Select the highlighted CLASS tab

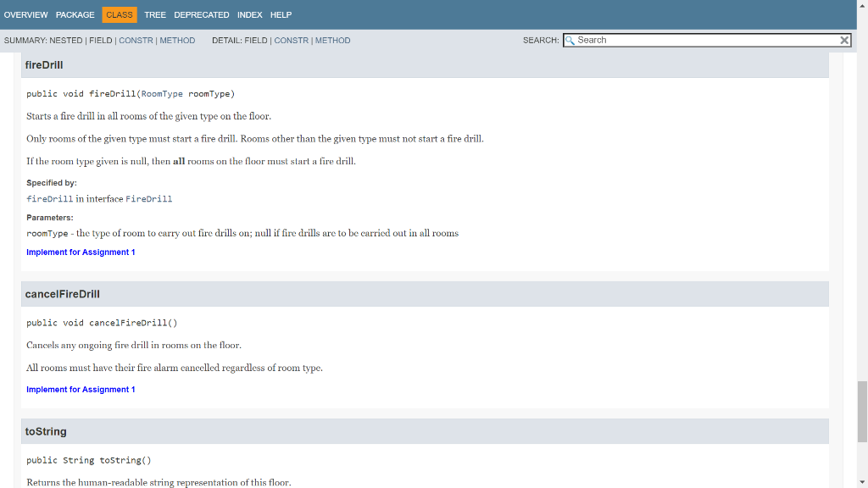click(x=119, y=14)
